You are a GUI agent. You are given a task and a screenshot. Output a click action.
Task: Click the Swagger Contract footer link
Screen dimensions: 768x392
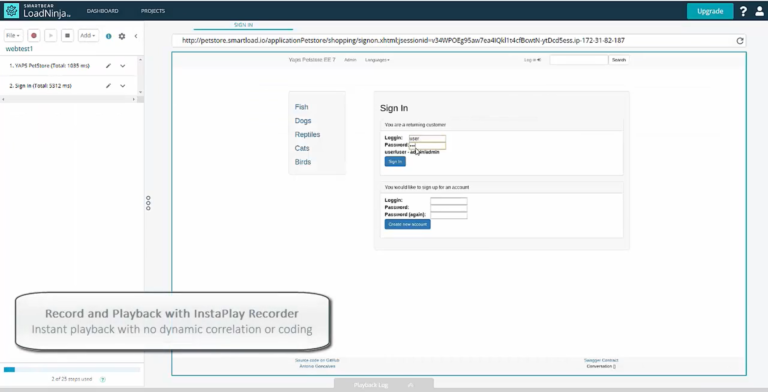pos(601,360)
